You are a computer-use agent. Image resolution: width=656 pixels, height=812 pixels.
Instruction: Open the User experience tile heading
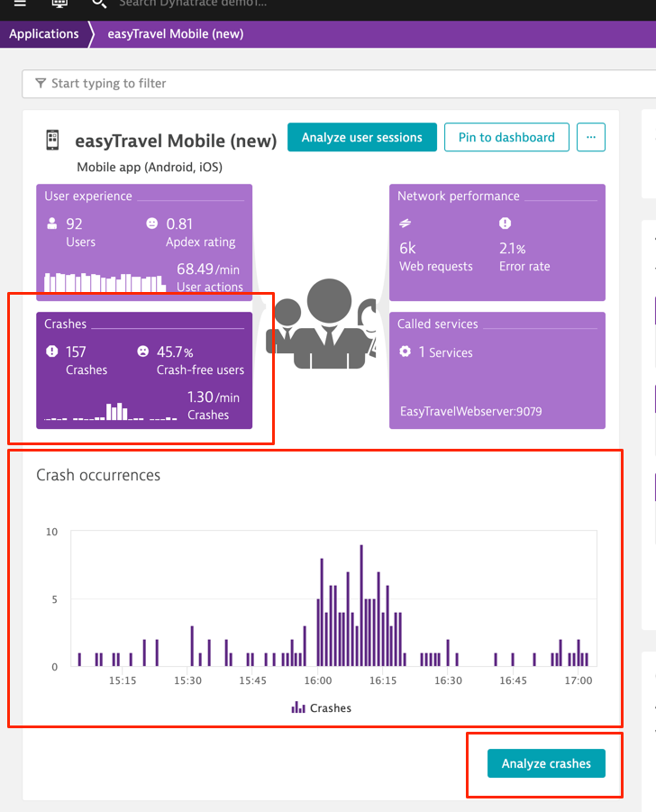coord(88,196)
